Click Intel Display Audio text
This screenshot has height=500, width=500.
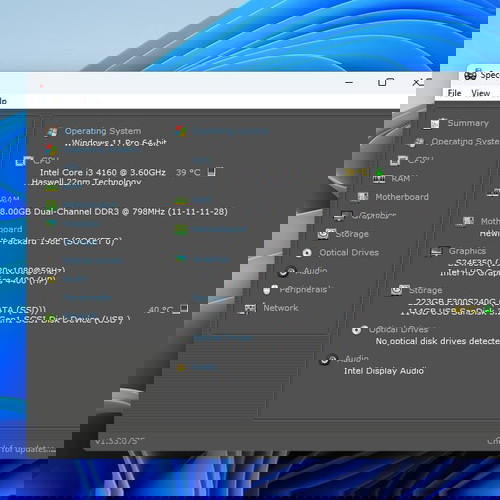pyautogui.click(x=384, y=371)
